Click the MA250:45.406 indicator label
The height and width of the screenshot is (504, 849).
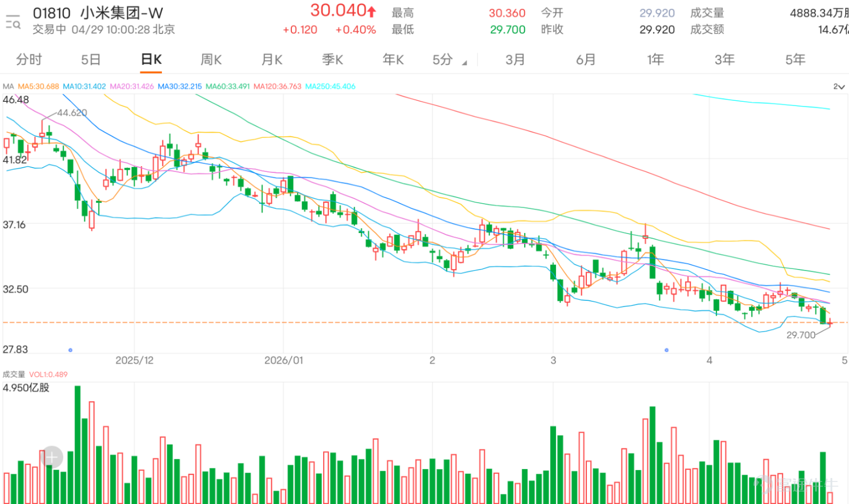[331, 86]
